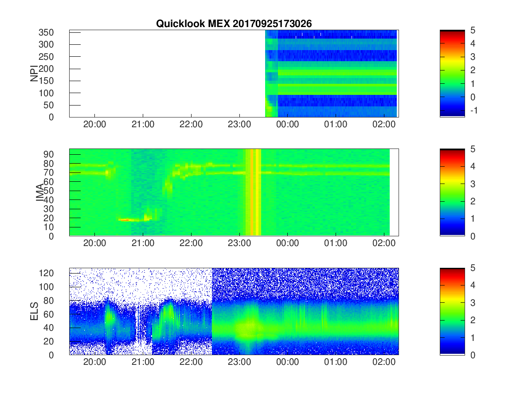Select the IMA y-axis label

click(x=39, y=192)
